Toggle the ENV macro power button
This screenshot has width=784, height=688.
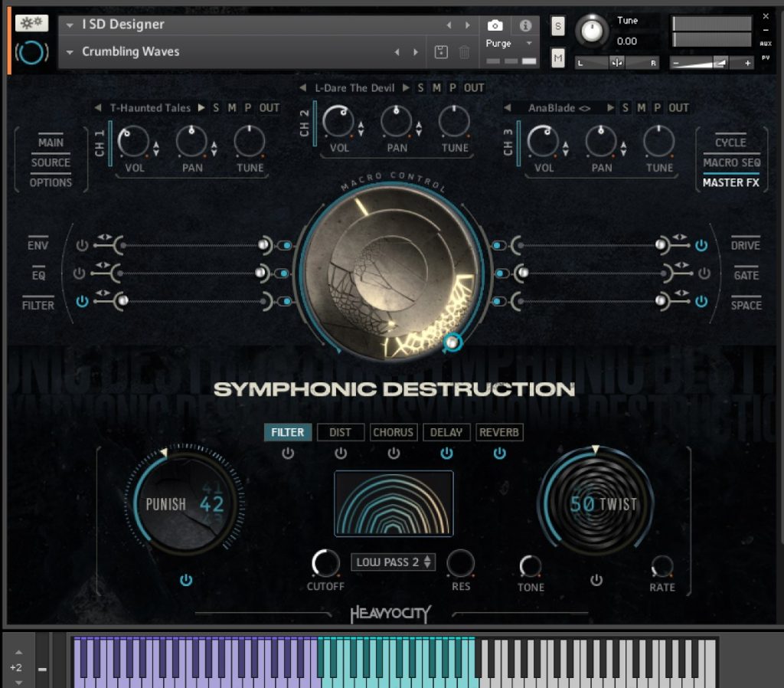[82, 245]
